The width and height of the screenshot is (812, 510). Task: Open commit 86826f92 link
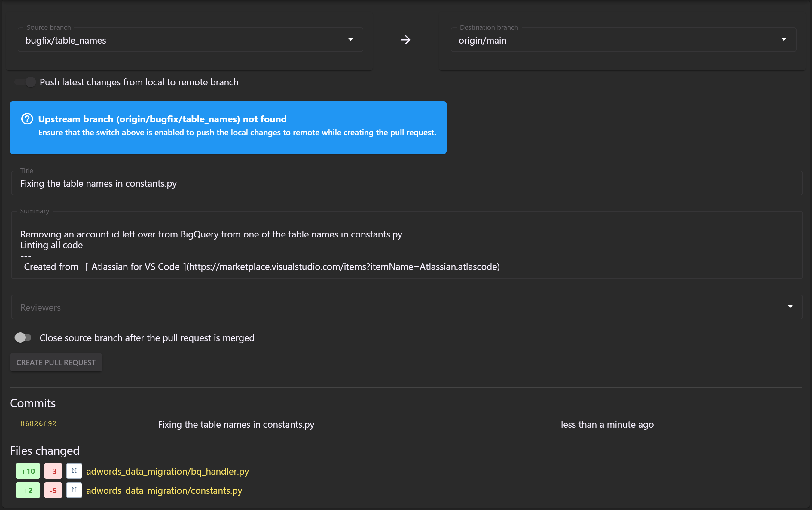38,424
